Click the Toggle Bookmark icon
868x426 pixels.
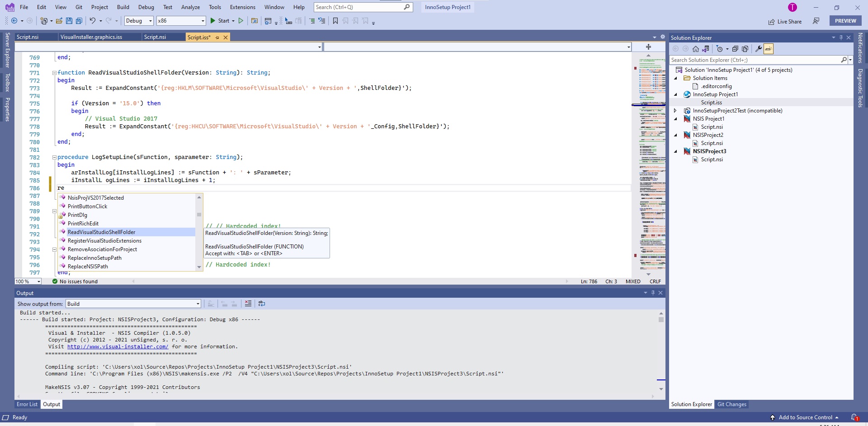click(335, 21)
